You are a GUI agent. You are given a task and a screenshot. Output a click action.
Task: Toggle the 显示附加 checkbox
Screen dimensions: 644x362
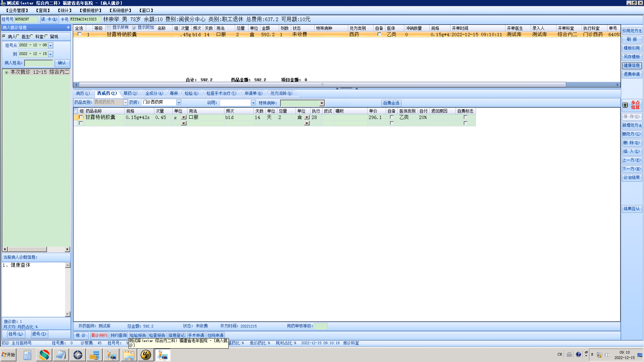click(x=134, y=28)
